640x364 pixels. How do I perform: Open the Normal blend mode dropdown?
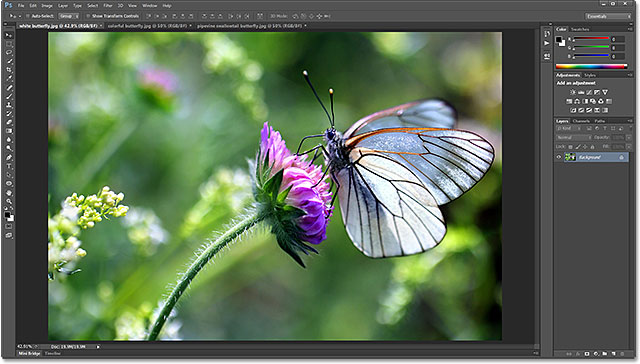click(x=573, y=138)
